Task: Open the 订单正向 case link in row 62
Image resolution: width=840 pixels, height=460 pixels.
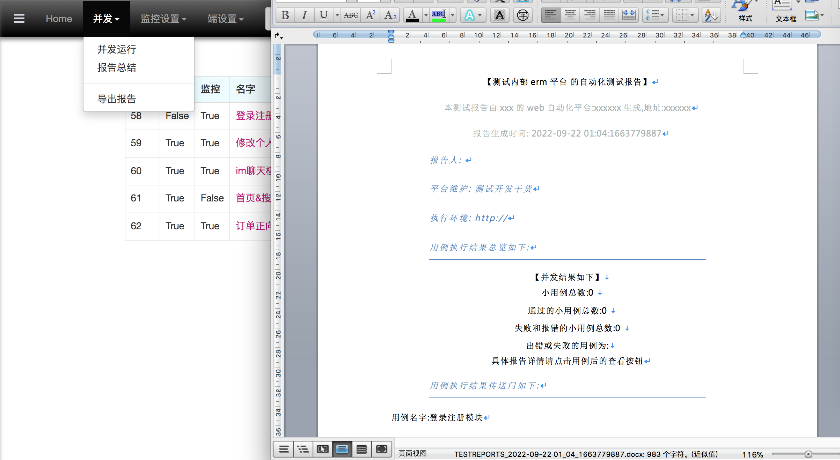Action: point(253,226)
